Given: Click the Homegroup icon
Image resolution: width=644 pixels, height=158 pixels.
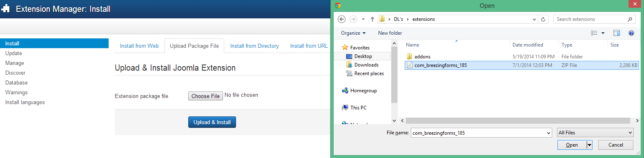Looking at the screenshot, I should click(345, 91).
